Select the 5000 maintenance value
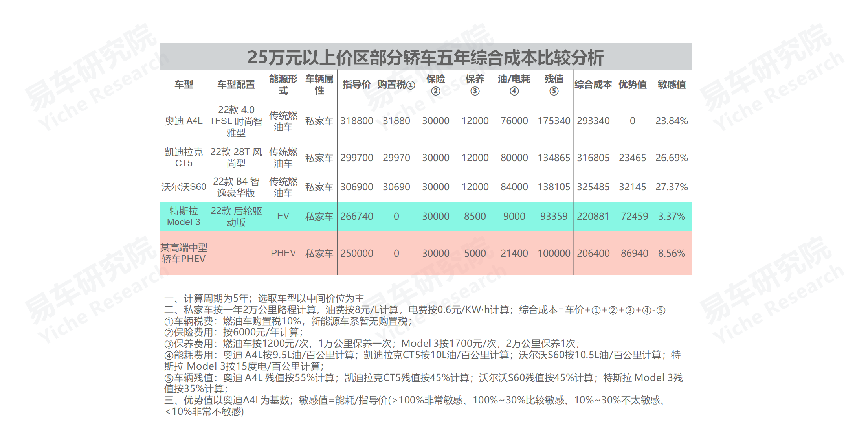Image resolution: width=868 pixels, height=423 pixels. (x=475, y=253)
